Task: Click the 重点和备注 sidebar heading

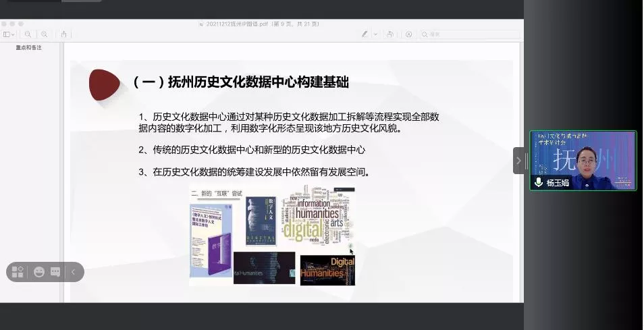Action: (x=29, y=48)
